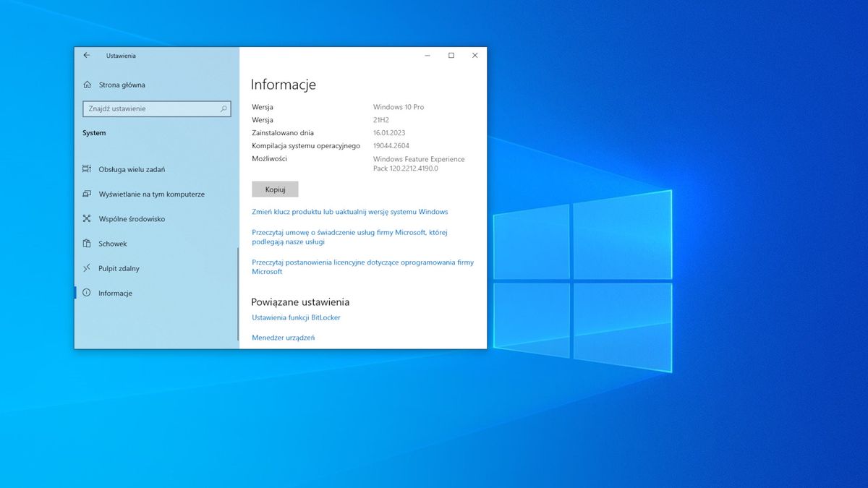The height and width of the screenshot is (488, 868).
Task: Open Wspólne środowisko via its sharing icon
Action: [x=88, y=219]
